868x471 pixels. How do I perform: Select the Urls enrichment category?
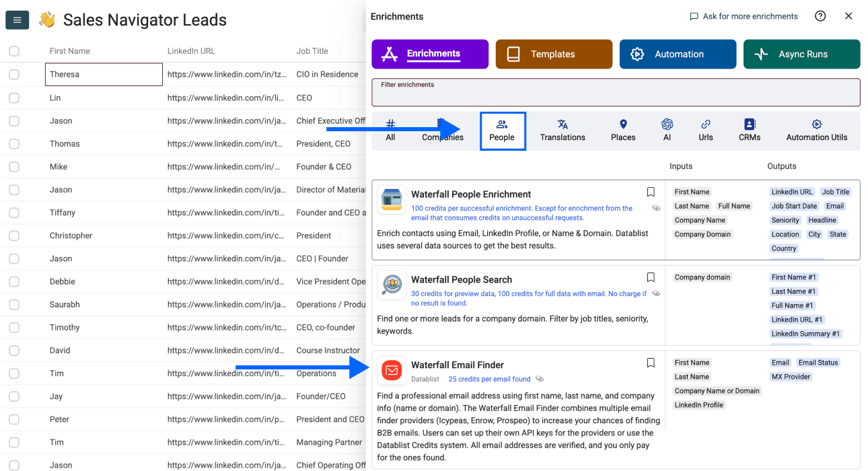[x=705, y=130]
